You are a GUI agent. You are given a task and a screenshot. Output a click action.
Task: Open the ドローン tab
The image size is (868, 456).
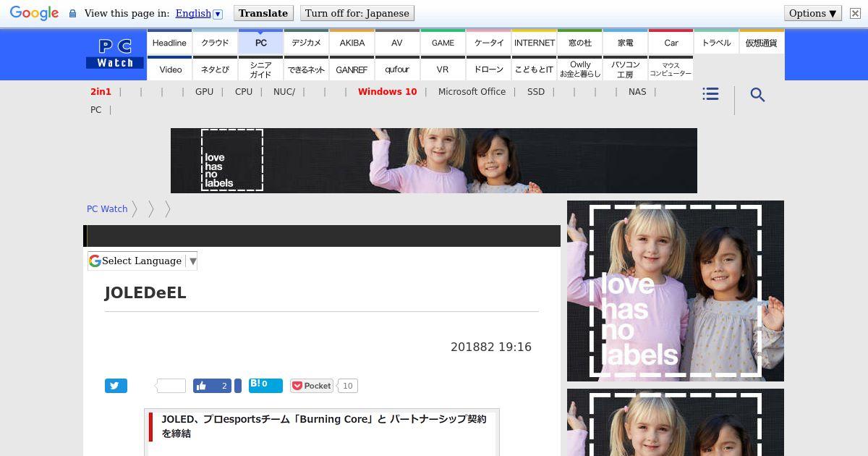click(488, 69)
